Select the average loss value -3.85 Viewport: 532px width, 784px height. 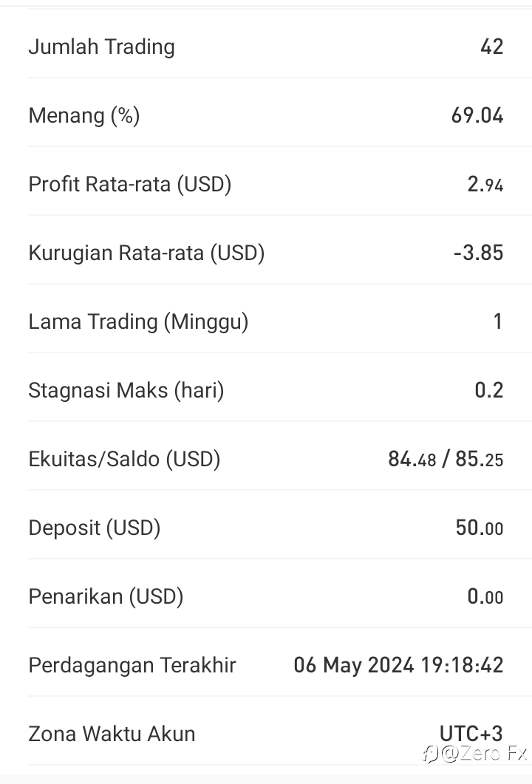coord(478,253)
